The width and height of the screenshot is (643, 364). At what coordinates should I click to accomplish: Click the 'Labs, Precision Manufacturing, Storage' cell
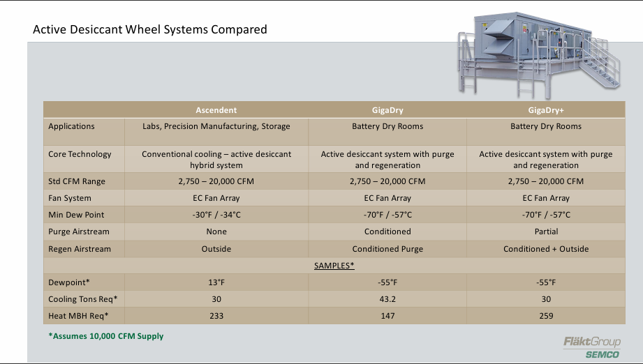coord(216,127)
